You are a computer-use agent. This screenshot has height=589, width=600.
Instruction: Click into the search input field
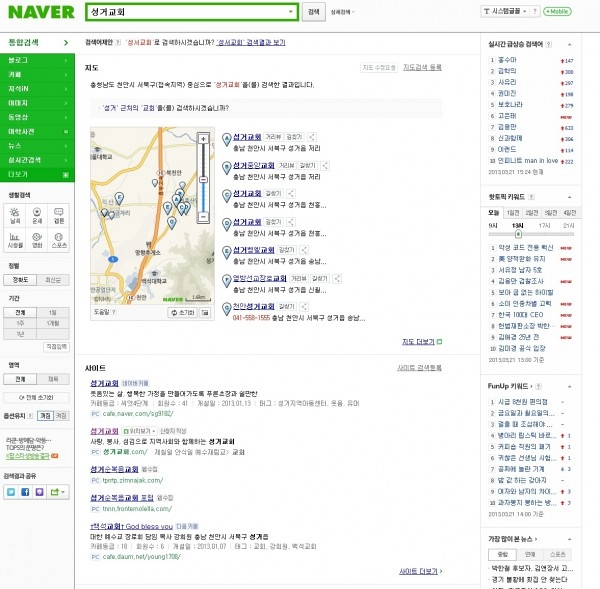pyautogui.click(x=188, y=12)
